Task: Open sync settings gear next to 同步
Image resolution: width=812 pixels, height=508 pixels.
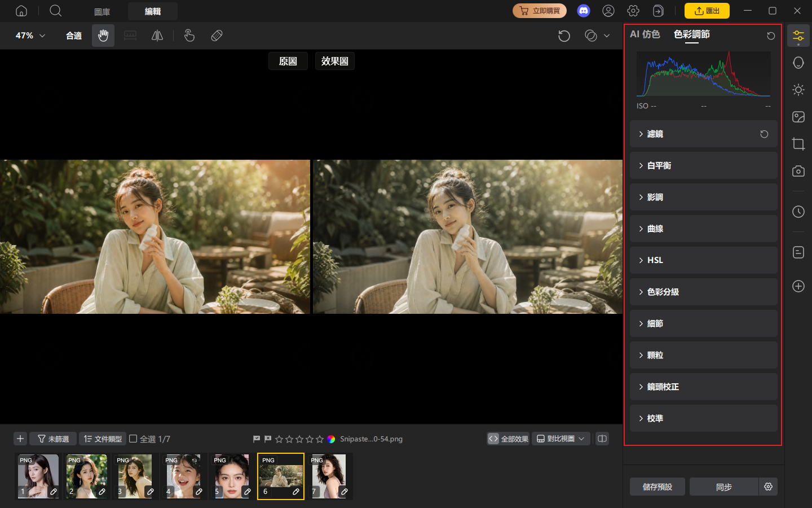Action: tap(768, 487)
